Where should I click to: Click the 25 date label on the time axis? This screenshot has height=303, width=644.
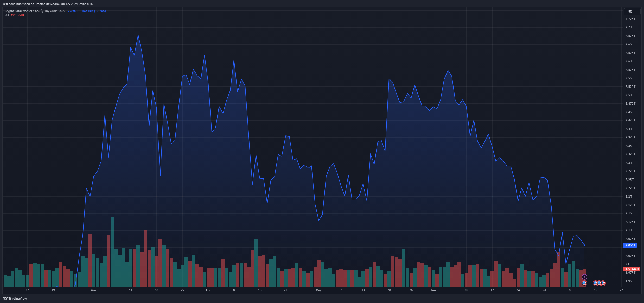[x=182, y=290]
